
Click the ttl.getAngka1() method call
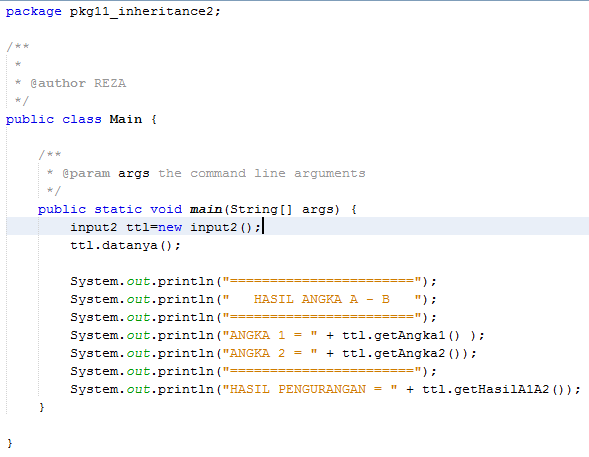click(401, 335)
